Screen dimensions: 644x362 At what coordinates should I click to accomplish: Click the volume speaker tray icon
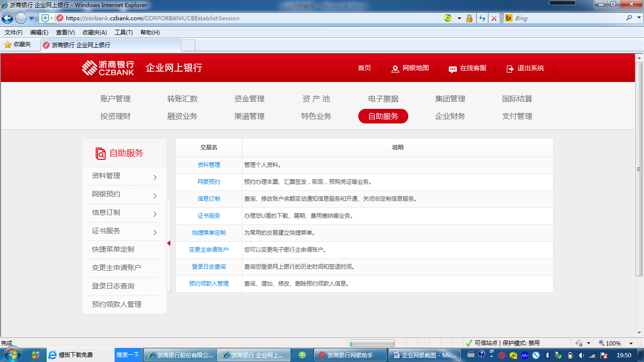(x=581, y=355)
